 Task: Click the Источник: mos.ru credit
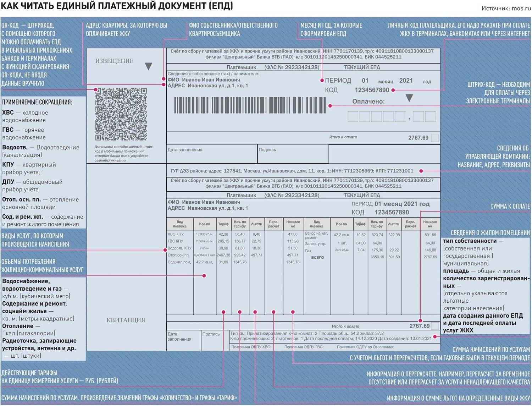506,8
